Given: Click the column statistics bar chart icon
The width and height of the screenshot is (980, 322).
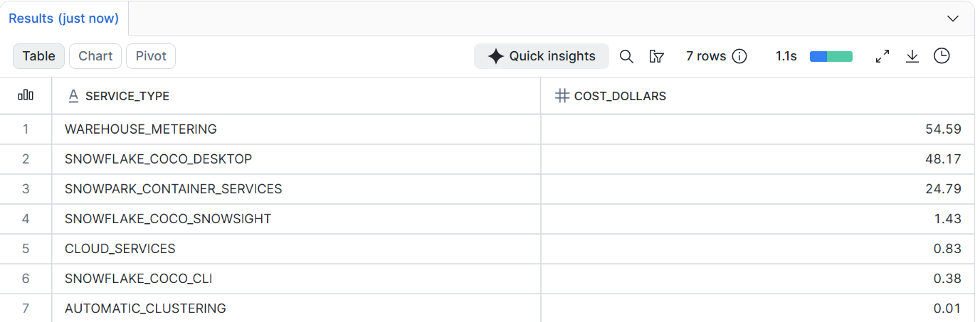Looking at the screenshot, I should (26, 95).
